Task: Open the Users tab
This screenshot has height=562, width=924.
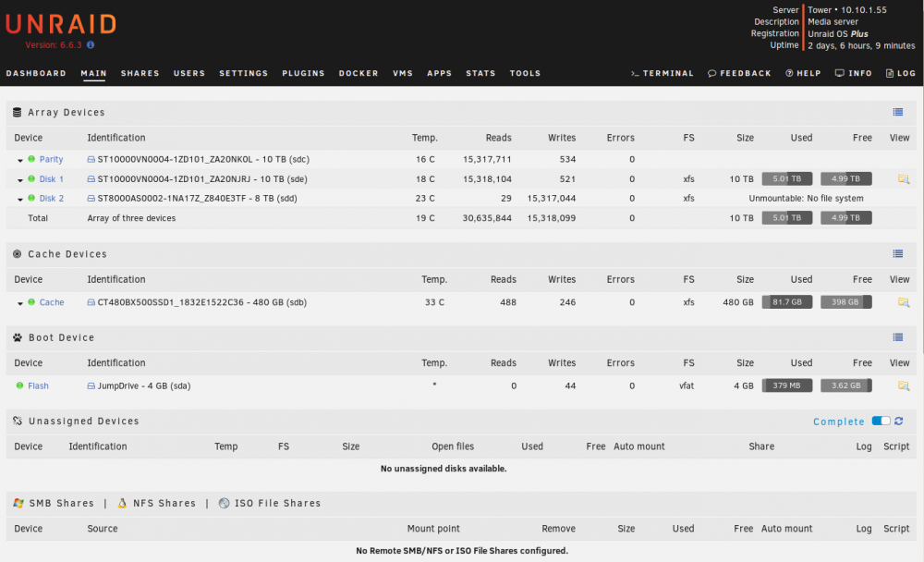Action: (x=189, y=73)
